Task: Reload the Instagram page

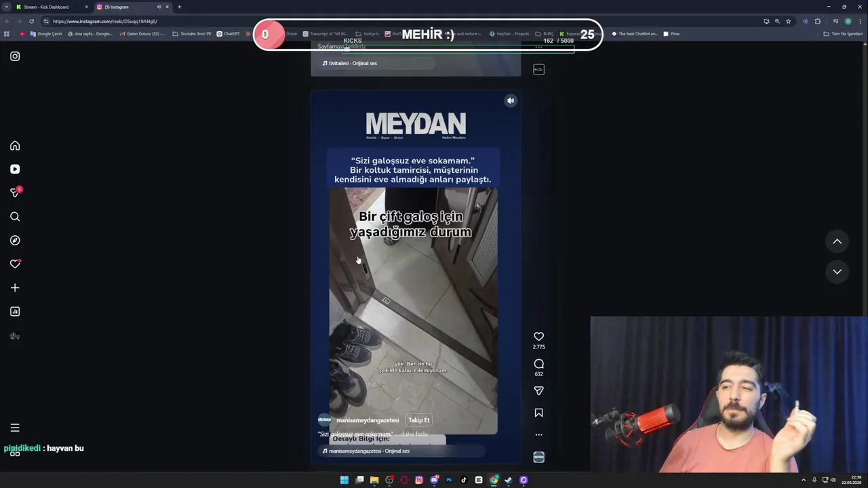Action: click(31, 21)
